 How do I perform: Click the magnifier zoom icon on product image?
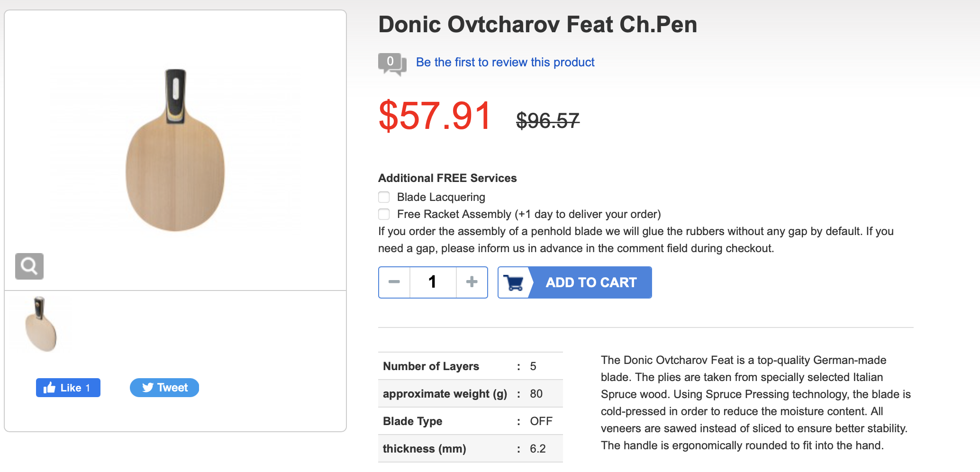pyautogui.click(x=29, y=266)
